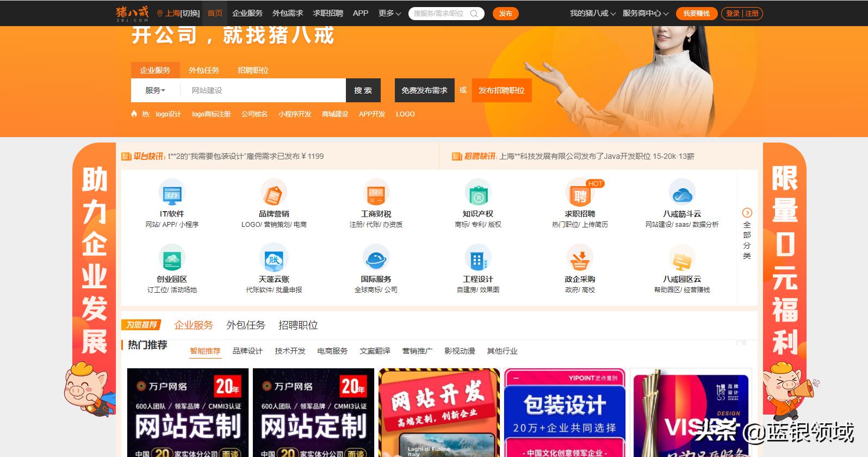This screenshot has width=868, height=457.
Task: Click the magnifier icon in top search box
Action: tap(474, 14)
